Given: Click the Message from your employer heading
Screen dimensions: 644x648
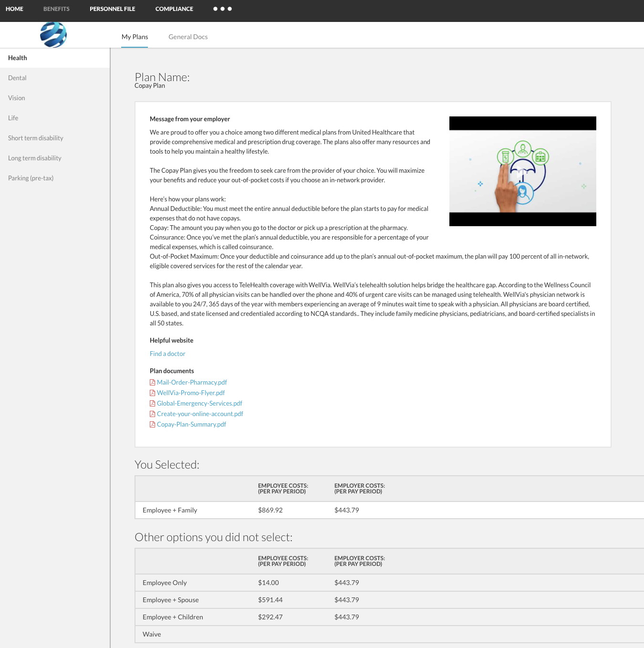Looking at the screenshot, I should coord(190,119).
